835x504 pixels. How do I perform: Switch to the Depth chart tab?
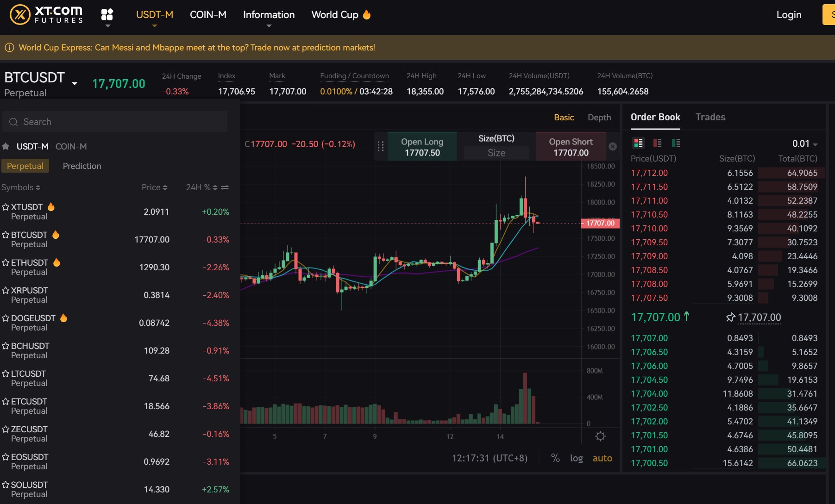pos(599,118)
